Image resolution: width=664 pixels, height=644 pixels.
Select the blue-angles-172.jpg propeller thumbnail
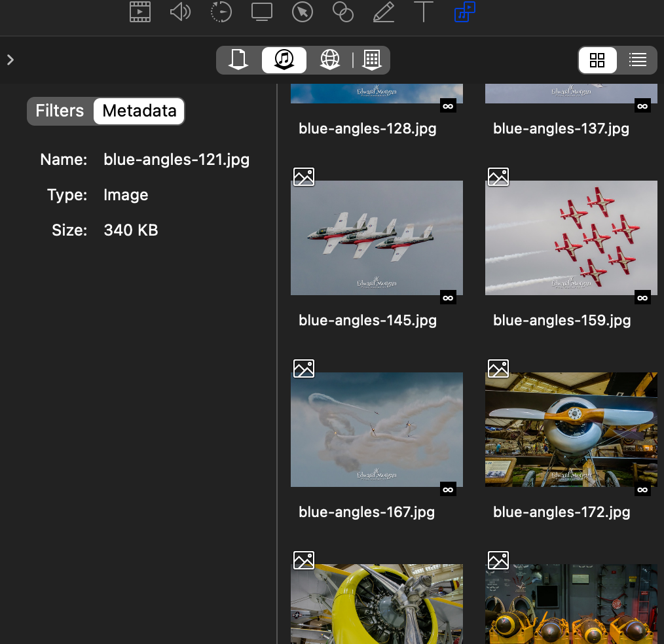[571, 429]
